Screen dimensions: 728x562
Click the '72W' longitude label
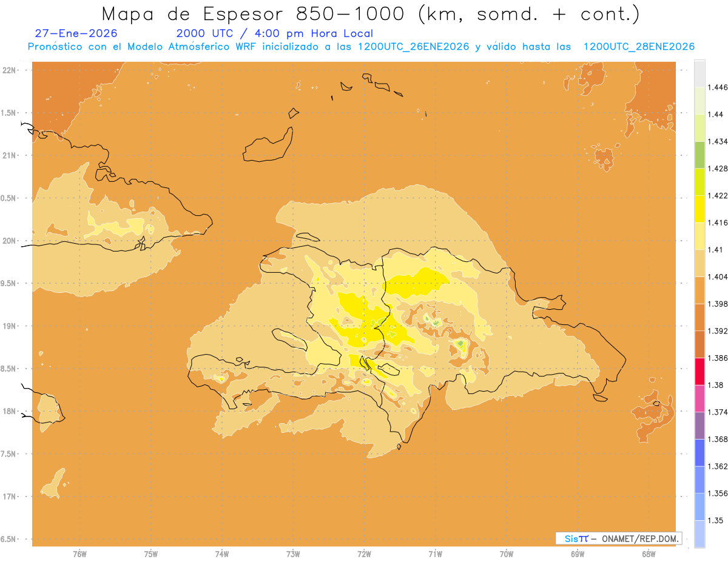coord(364,554)
